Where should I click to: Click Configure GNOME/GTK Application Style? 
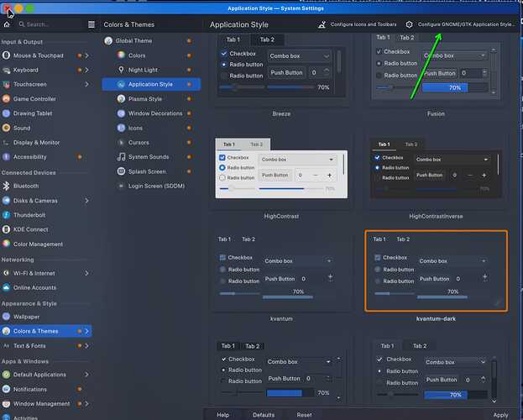click(x=460, y=24)
